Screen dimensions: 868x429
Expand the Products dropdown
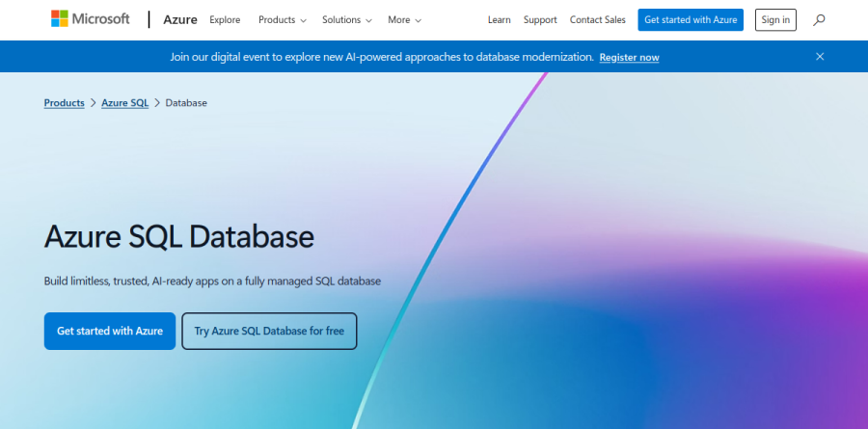click(x=283, y=20)
